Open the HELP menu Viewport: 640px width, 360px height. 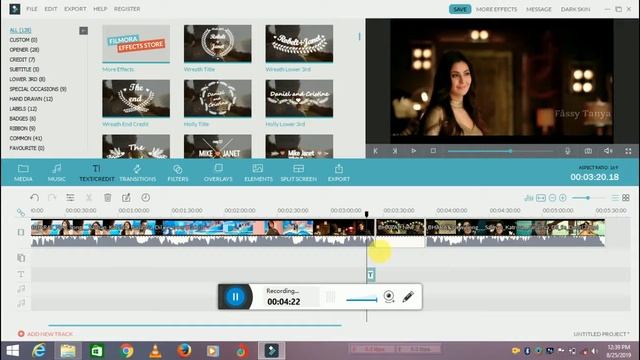pyautogui.click(x=100, y=9)
